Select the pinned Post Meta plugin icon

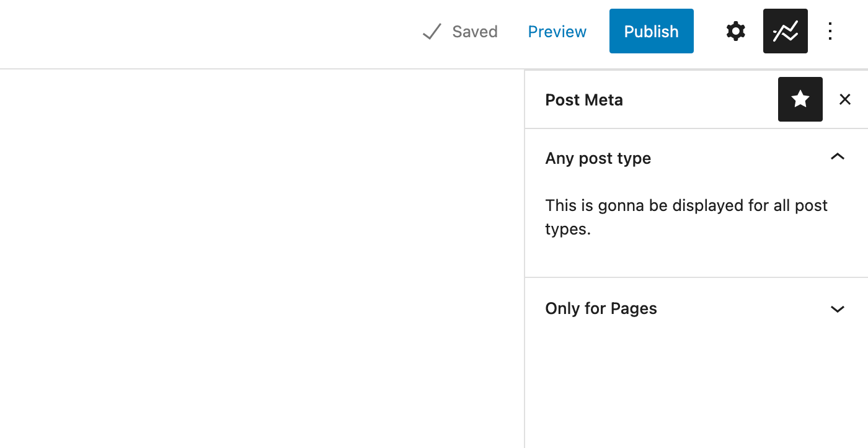(x=785, y=31)
